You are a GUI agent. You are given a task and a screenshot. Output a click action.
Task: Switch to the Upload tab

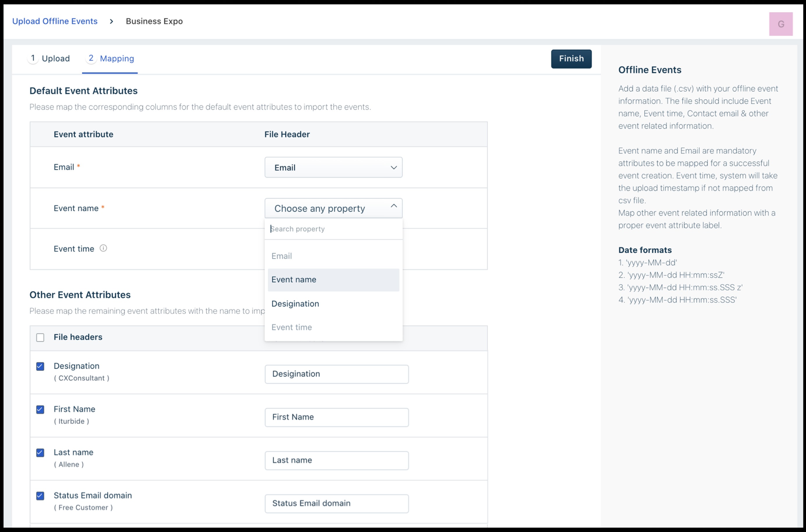point(56,59)
